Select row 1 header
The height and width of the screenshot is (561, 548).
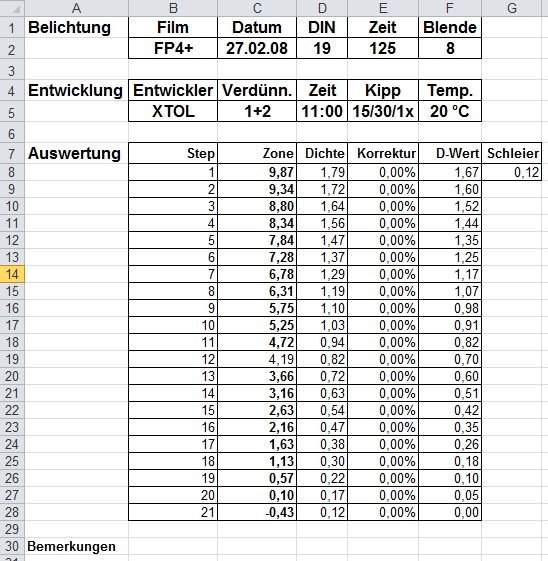click(x=12, y=28)
